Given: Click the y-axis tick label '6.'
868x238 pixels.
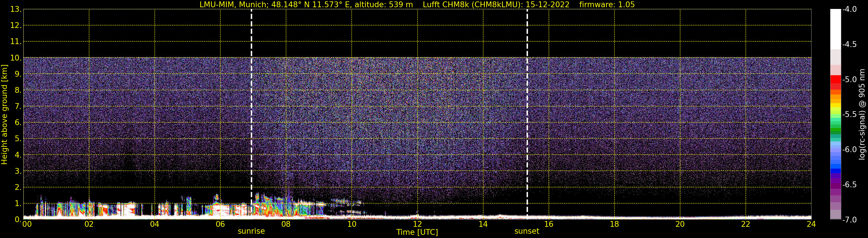Looking at the screenshot, I should tap(18, 122).
